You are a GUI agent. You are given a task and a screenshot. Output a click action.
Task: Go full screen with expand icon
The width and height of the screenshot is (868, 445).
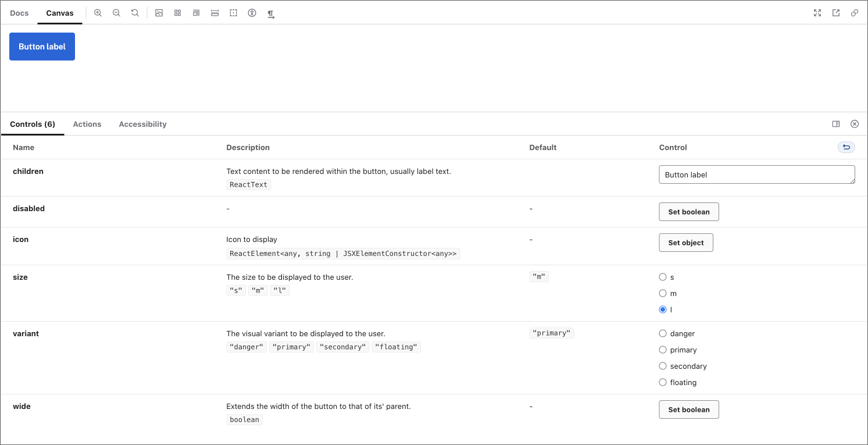[817, 13]
